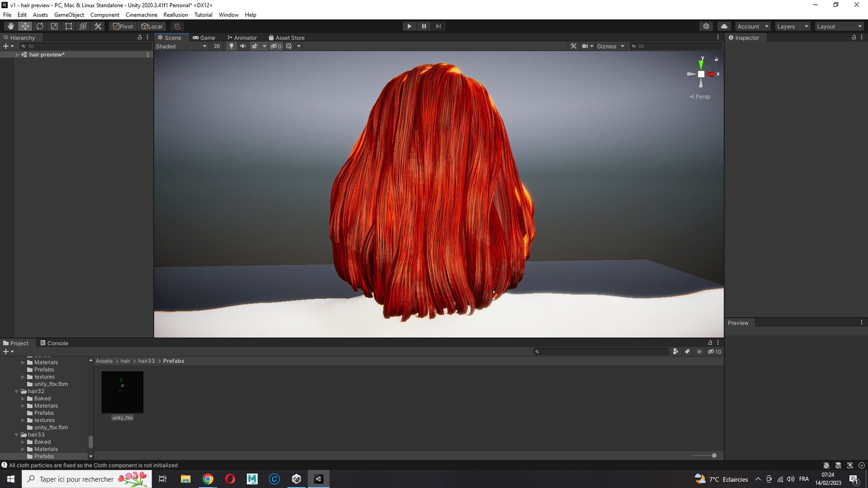868x488 pixels.
Task: Select the Move tool
Action: coord(25,26)
